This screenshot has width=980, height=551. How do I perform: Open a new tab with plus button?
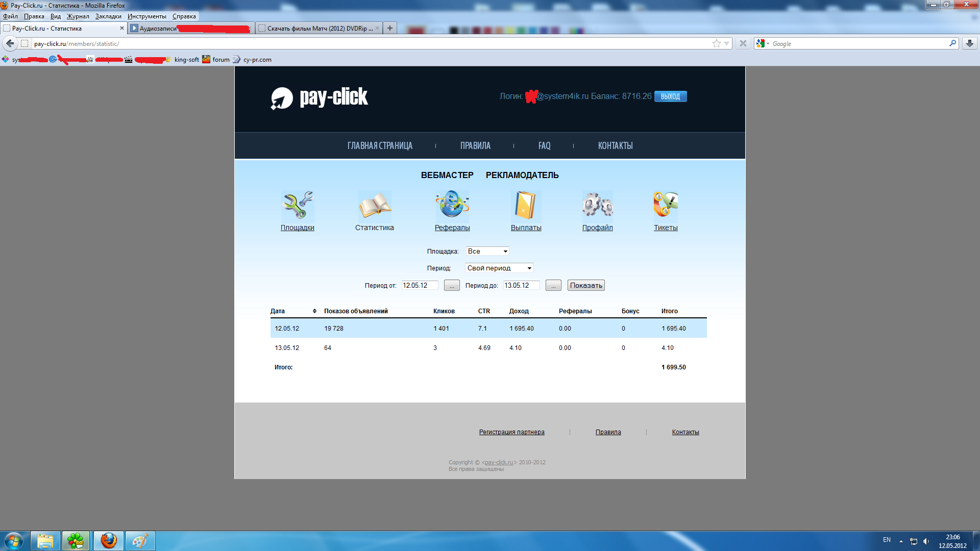[x=390, y=28]
